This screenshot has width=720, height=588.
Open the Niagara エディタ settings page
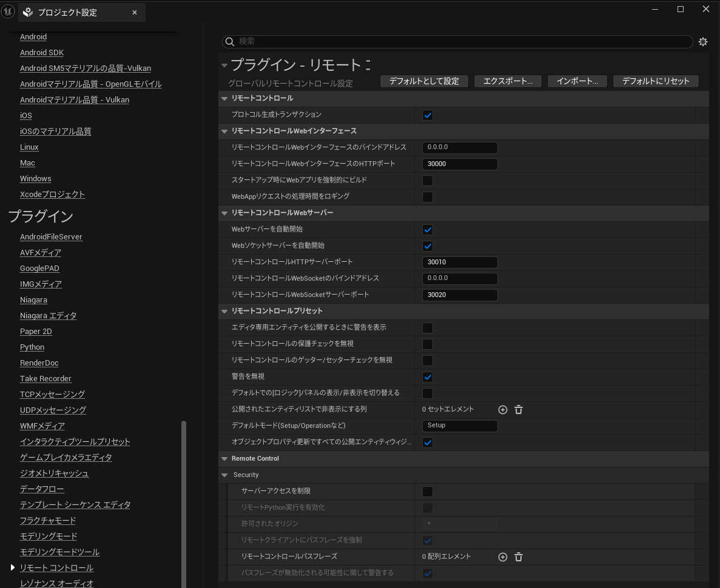(x=48, y=315)
